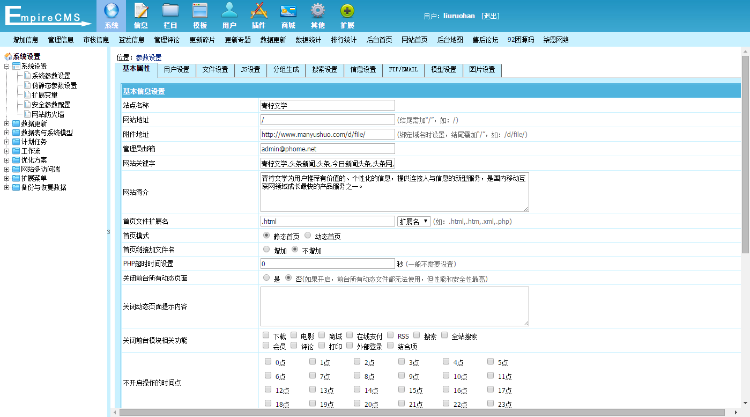This screenshot has width=750, height=417.
Task: Tick the 11点 time point checkbox
Action: pos(490,375)
